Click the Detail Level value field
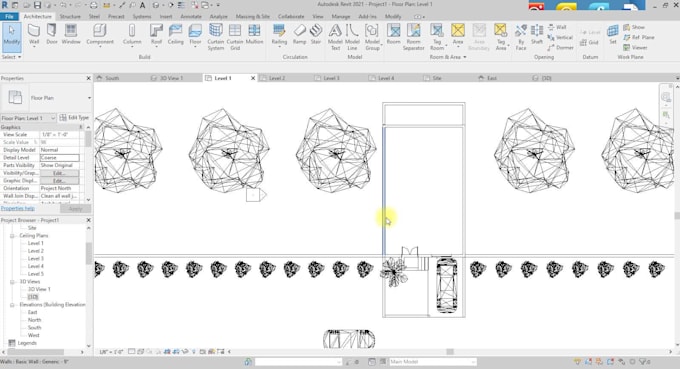This screenshot has width=680, height=369. 60,158
